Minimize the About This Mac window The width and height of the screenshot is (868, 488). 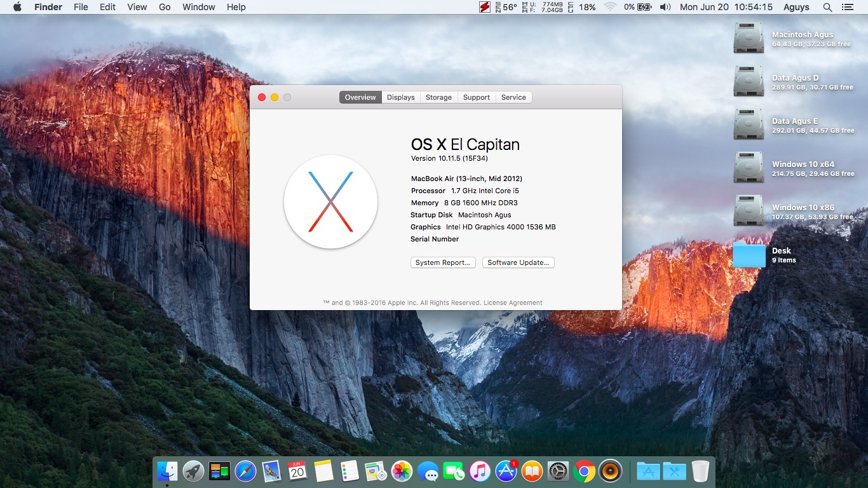275,97
